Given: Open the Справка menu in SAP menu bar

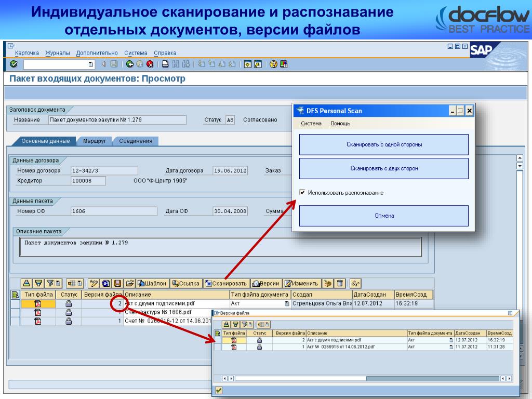Looking at the screenshot, I should click(x=165, y=53).
